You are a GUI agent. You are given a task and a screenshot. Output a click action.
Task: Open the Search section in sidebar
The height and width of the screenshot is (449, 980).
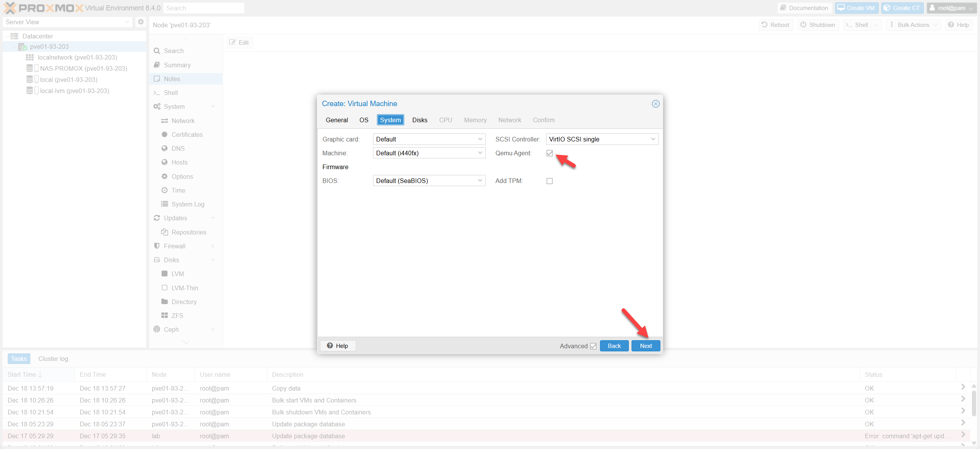pyautogui.click(x=157, y=50)
